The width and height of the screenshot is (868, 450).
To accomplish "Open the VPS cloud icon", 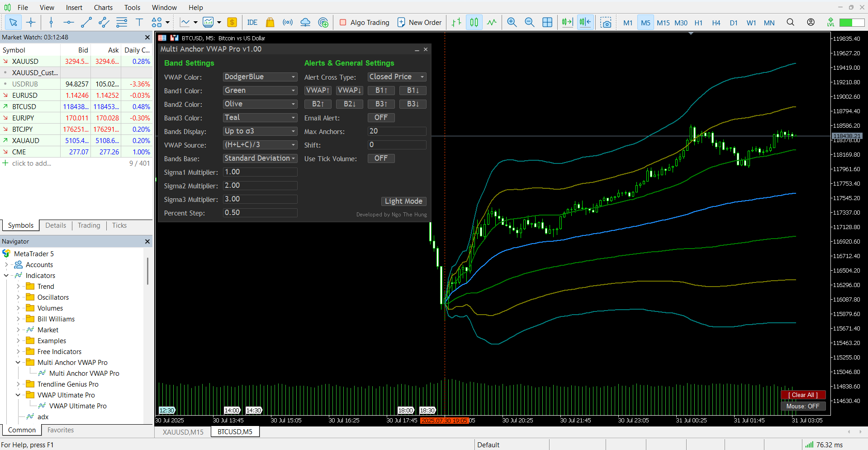I will (x=305, y=22).
